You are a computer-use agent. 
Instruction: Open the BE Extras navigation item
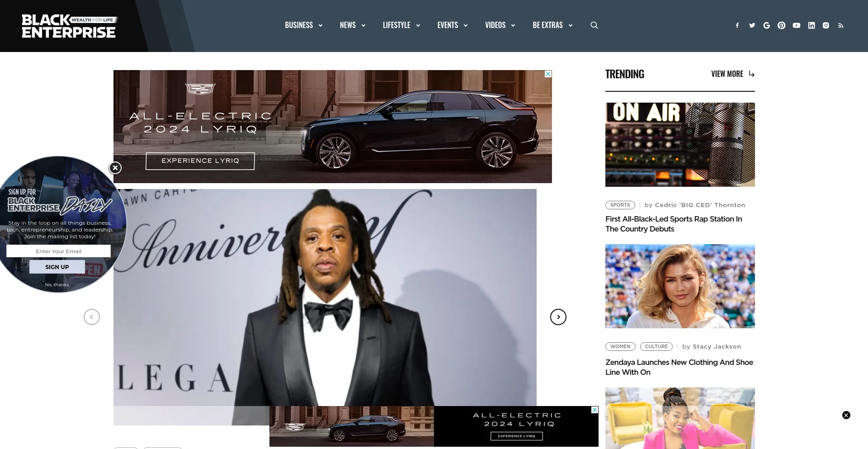(547, 25)
